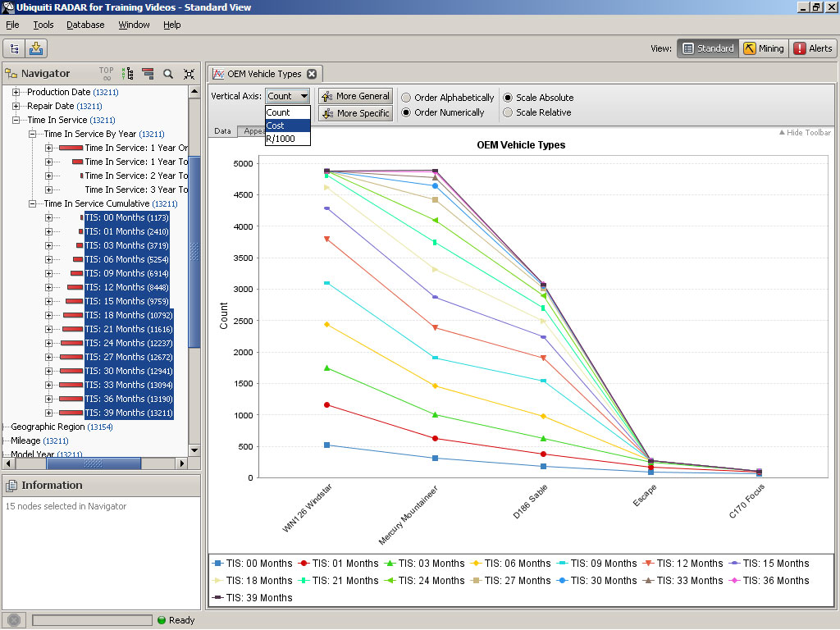Image resolution: width=840 pixels, height=630 pixels.
Task: Click Navigator tree hierarchy icon
Action: click(127, 73)
